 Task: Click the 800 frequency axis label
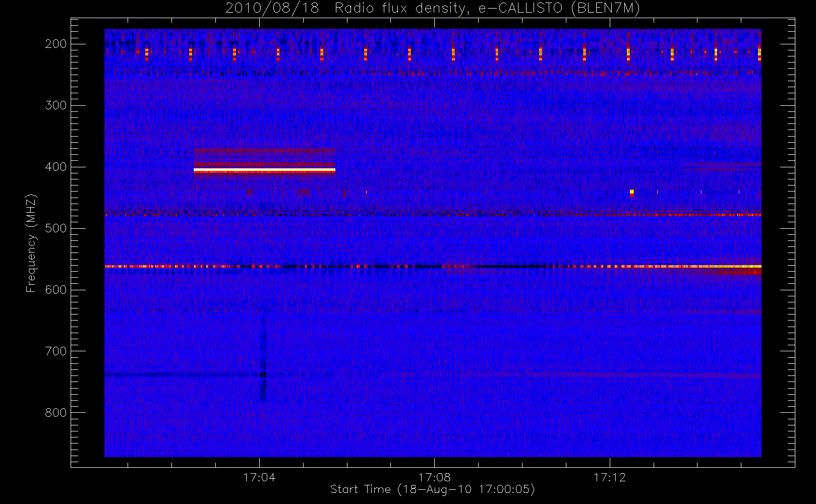[x=55, y=413]
